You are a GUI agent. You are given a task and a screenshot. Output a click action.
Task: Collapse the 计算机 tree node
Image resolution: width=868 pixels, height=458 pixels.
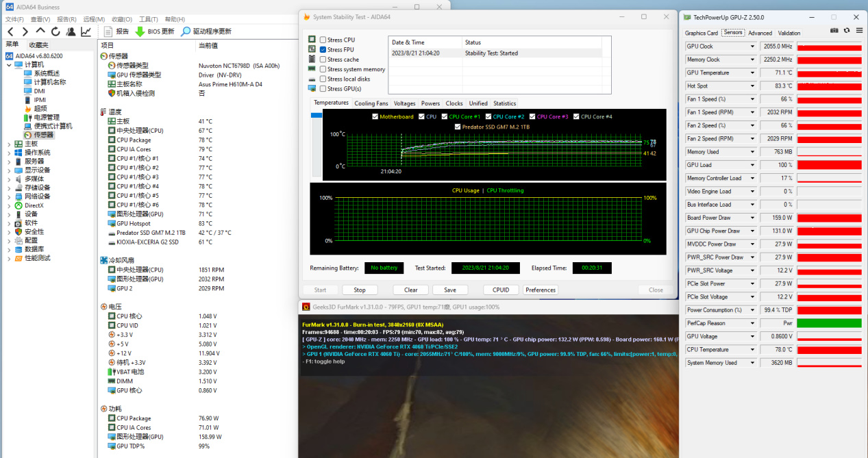tap(9, 64)
